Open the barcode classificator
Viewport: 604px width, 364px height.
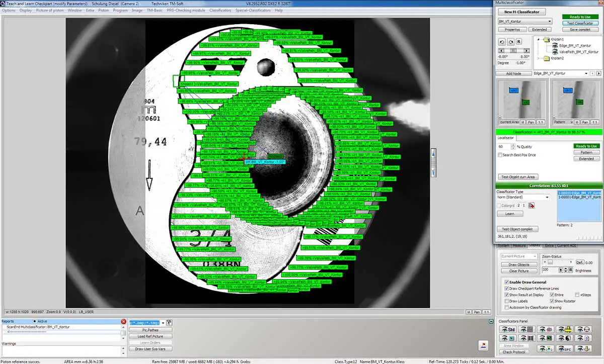[x=526, y=338]
